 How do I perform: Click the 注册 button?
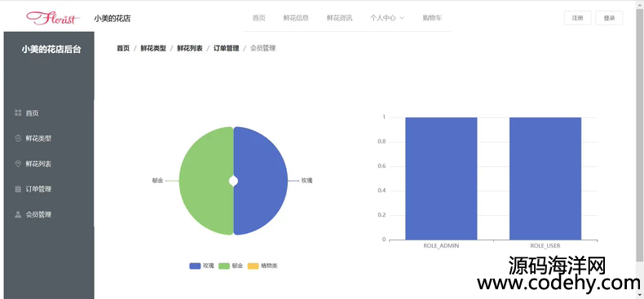(x=577, y=18)
